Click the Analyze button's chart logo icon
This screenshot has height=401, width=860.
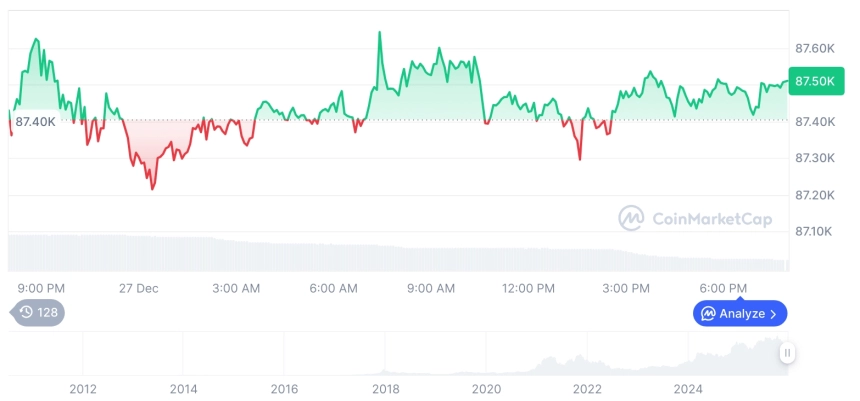(x=708, y=314)
